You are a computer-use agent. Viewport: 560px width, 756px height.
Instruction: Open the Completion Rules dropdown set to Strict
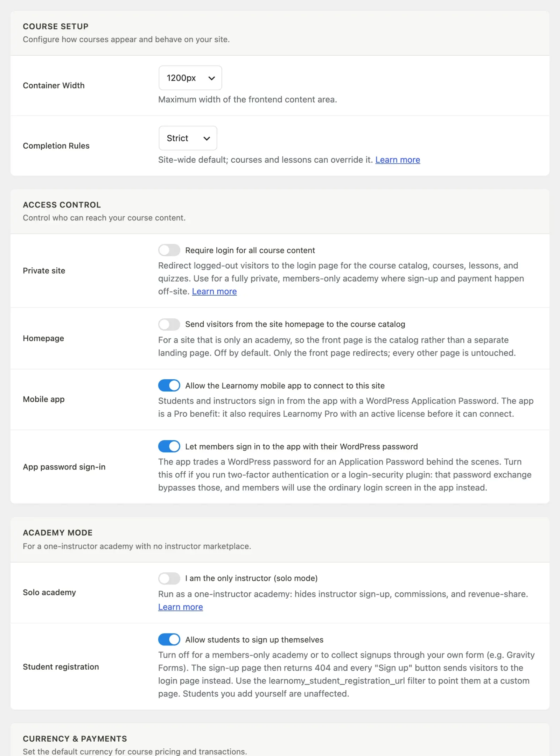pyautogui.click(x=188, y=138)
